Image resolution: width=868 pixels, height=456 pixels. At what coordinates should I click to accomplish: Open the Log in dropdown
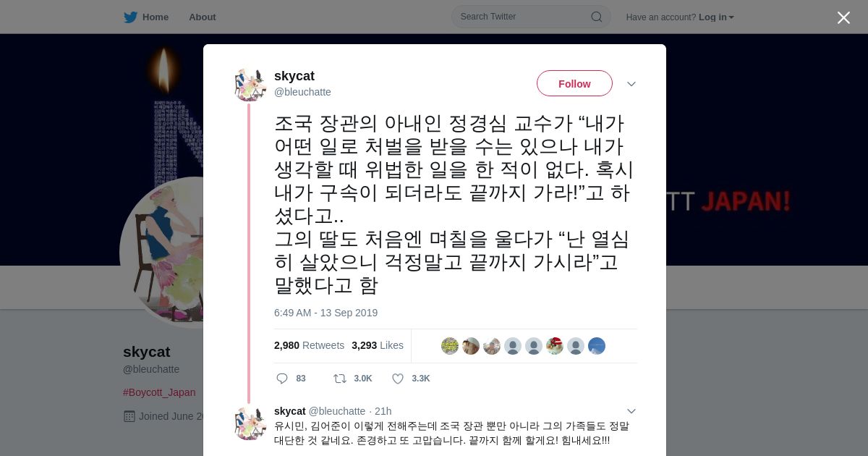click(x=716, y=17)
